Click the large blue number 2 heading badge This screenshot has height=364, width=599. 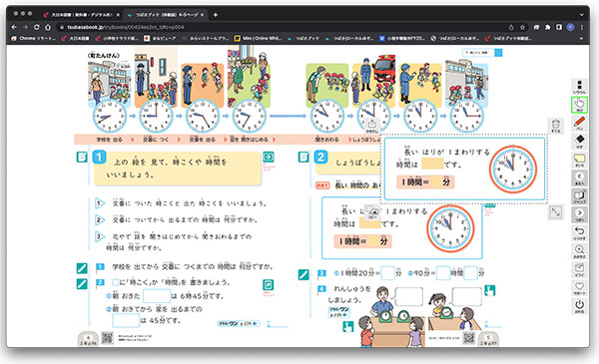tap(320, 157)
